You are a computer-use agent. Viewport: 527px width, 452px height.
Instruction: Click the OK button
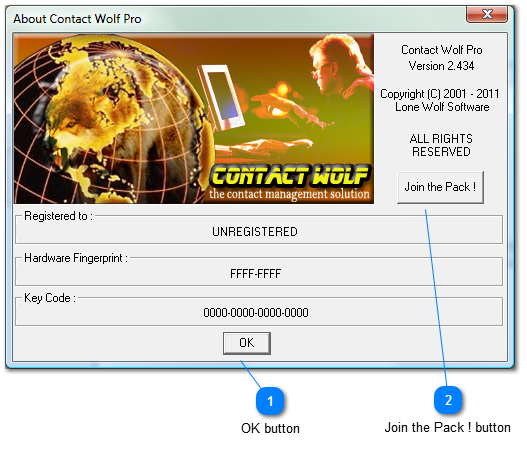click(247, 343)
